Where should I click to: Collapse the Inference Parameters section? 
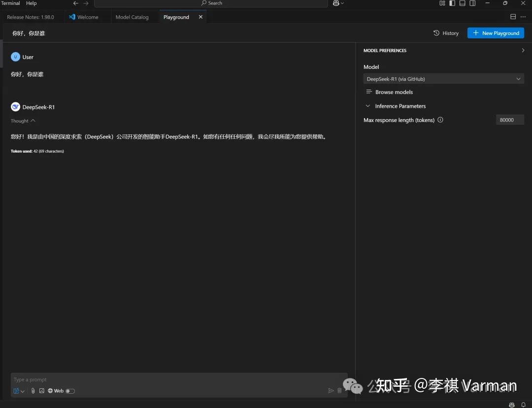pyautogui.click(x=396, y=106)
